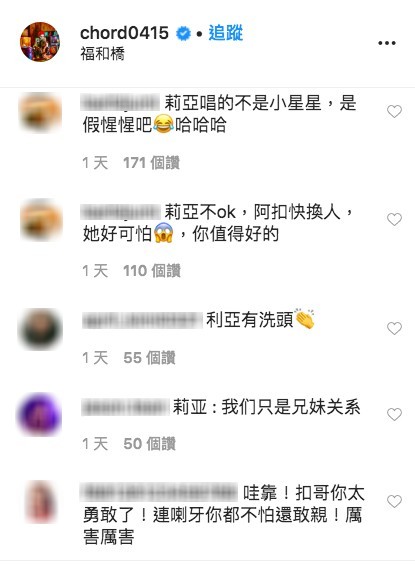This screenshot has height=564, width=415.
Task: Open the dark avatar of 利亞有洗頭 commenter
Action: (x=40, y=329)
